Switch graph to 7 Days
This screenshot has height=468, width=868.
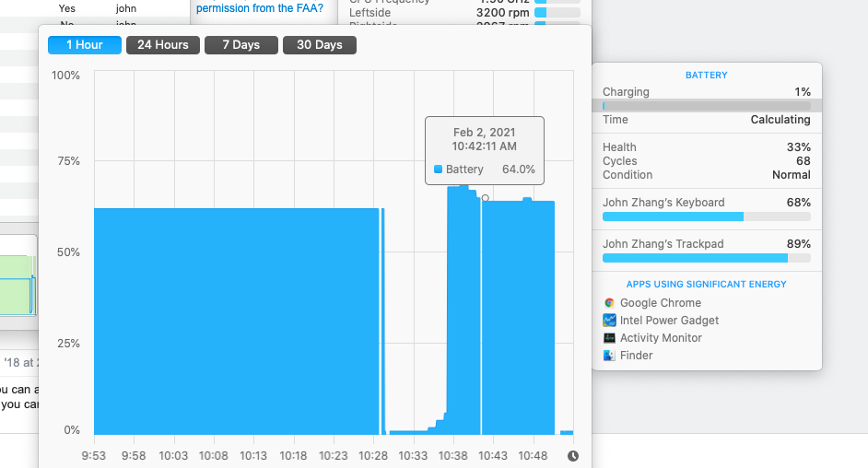pyautogui.click(x=241, y=45)
